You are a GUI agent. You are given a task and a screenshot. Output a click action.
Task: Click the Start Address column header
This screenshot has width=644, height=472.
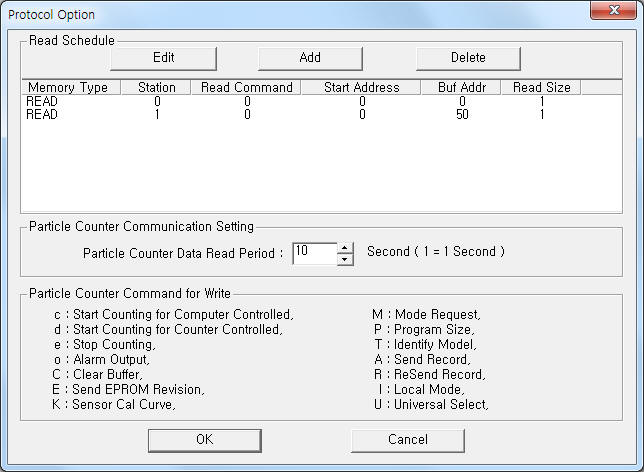pos(361,87)
